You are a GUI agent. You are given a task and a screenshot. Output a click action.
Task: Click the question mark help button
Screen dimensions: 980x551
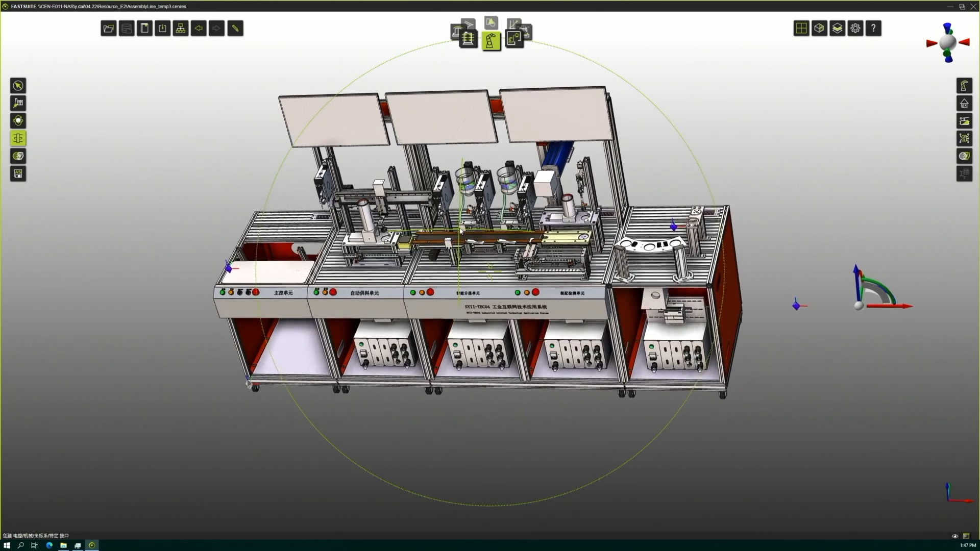click(x=873, y=29)
